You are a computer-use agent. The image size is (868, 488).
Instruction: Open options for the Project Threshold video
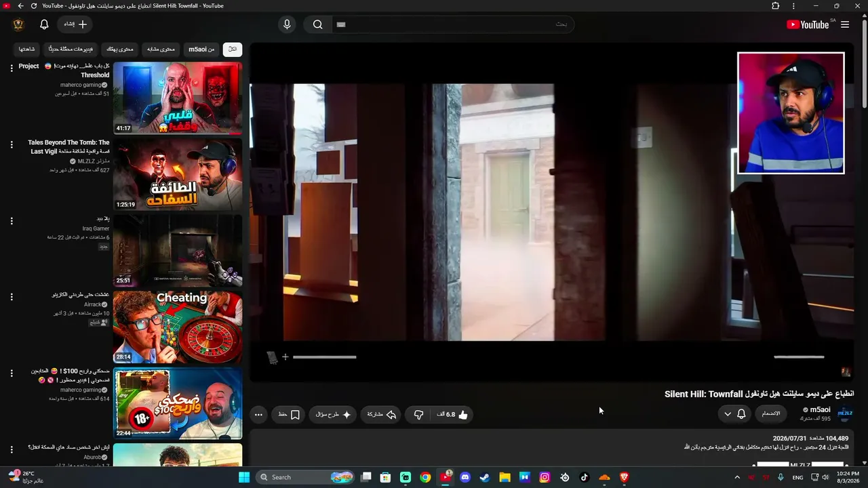[11, 68]
